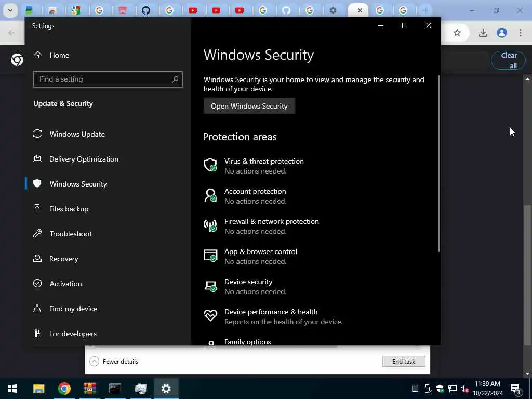Viewport: 532px width, 399px height.
Task: Click the Settings gear taskbar icon
Action: (x=166, y=389)
